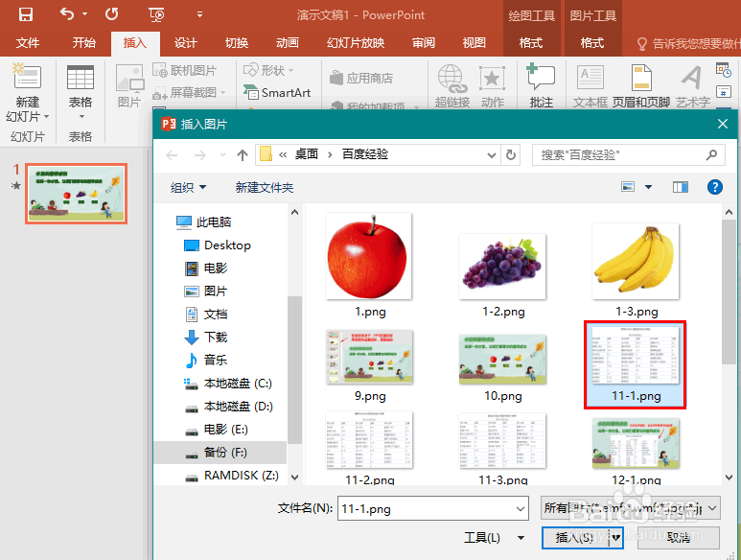Open the view options dropdown arrow
Image resolution: width=741 pixels, height=560 pixels.
tap(648, 187)
